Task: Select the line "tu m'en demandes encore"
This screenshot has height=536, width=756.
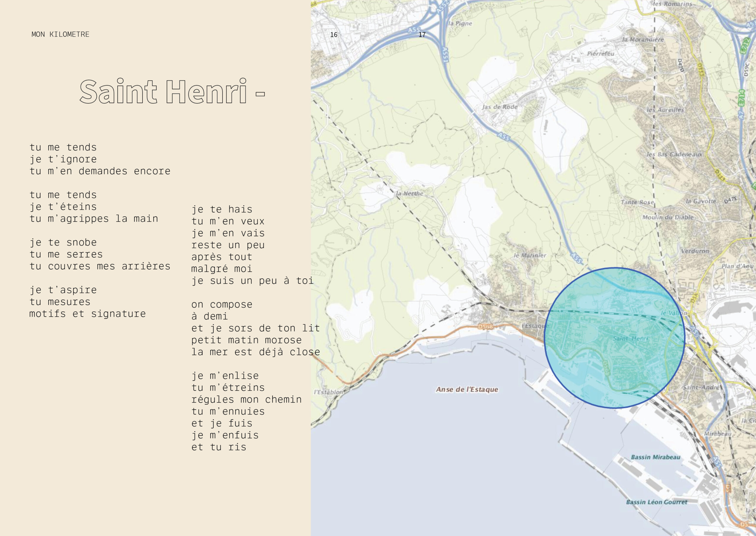Action: 100,171
